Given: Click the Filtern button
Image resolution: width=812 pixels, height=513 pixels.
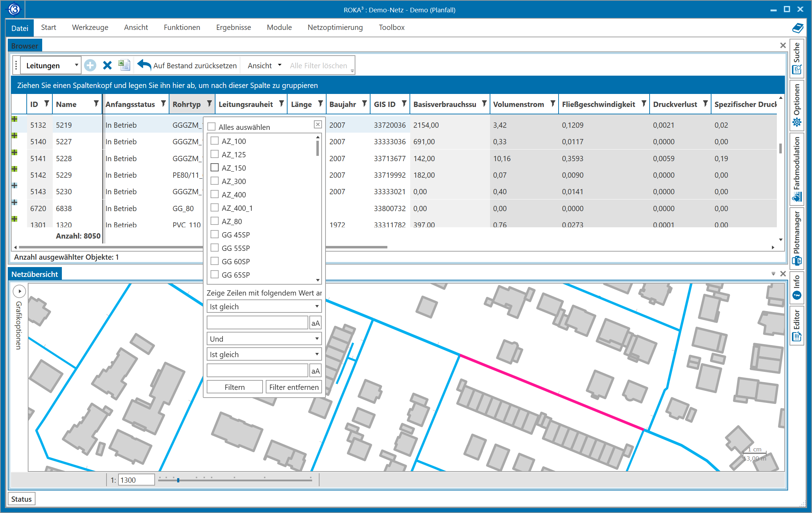Looking at the screenshot, I should [x=234, y=387].
